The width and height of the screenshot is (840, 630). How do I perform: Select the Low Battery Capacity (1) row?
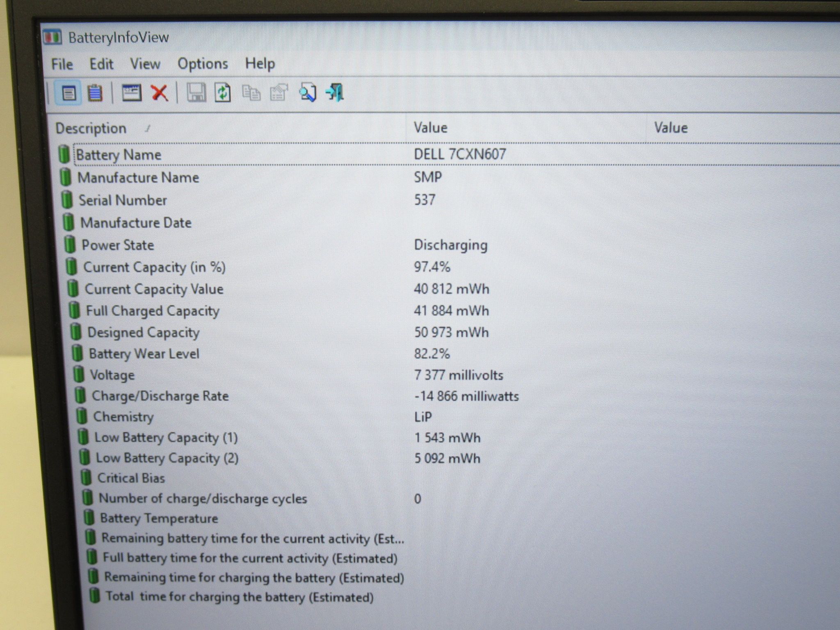(x=166, y=438)
